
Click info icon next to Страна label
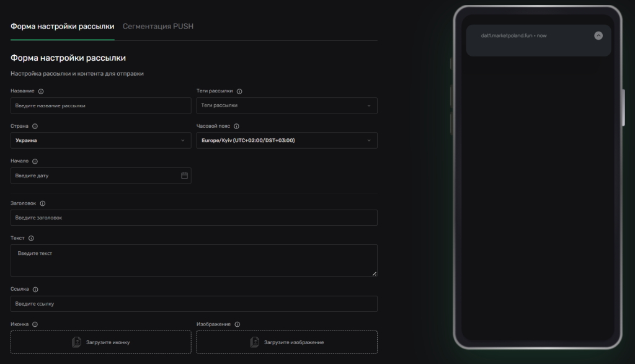35,126
